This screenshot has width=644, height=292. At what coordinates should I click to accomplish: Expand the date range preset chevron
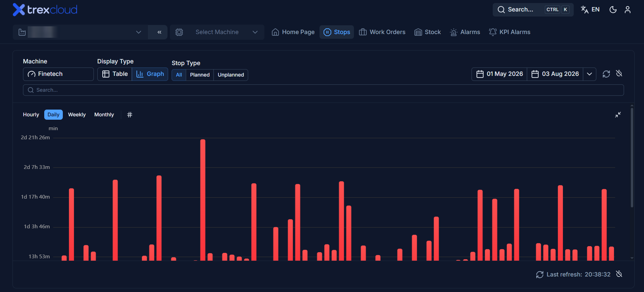(589, 74)
